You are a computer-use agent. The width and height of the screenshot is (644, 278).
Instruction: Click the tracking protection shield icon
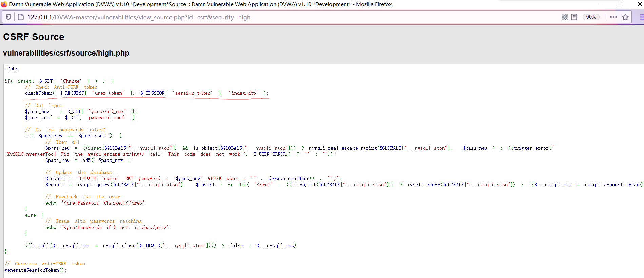coord(9,17)
